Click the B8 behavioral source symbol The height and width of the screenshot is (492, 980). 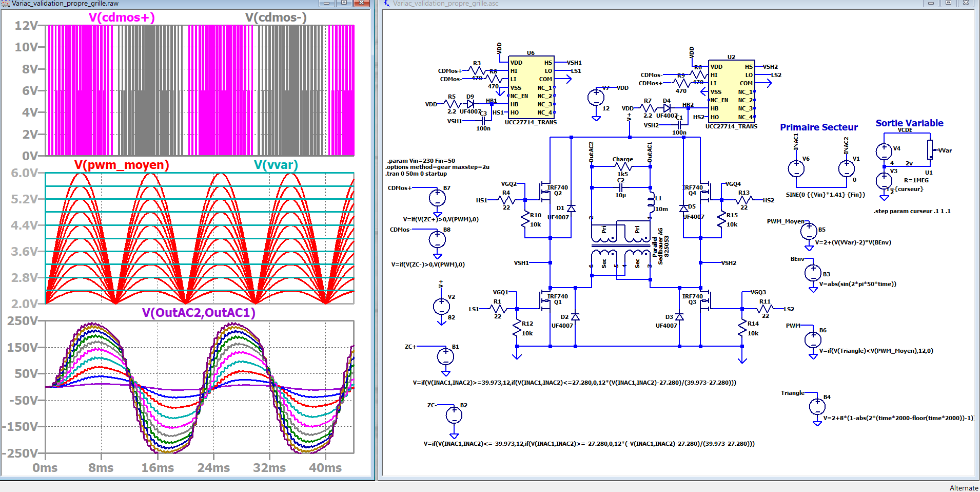coord(437,239)
